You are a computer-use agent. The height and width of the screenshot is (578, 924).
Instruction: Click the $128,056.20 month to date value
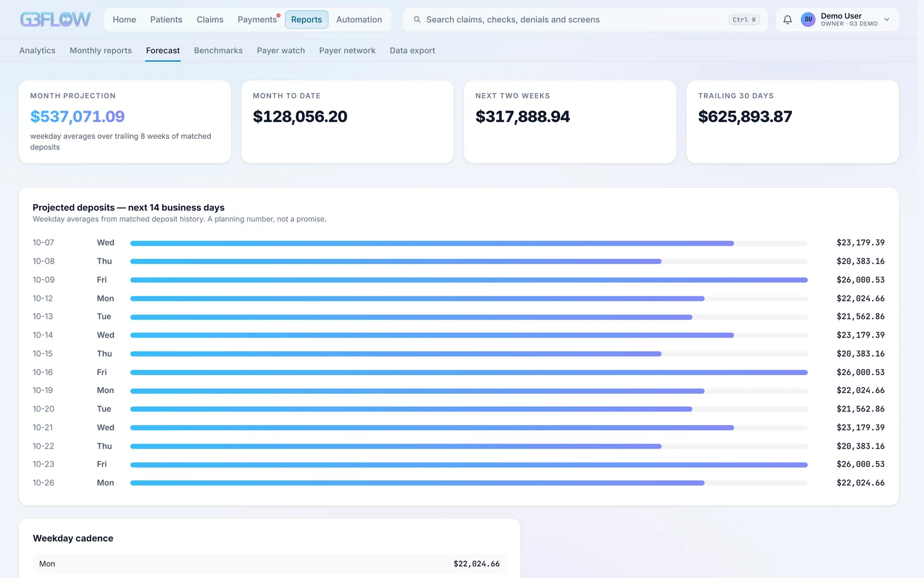pyautogui.click(x=300, y=117)
